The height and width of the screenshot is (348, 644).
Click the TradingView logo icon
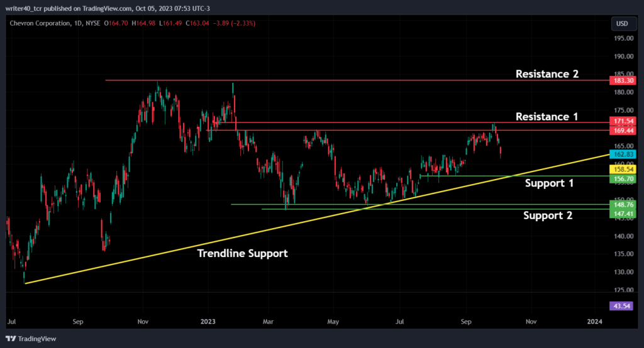click(11, 339)
